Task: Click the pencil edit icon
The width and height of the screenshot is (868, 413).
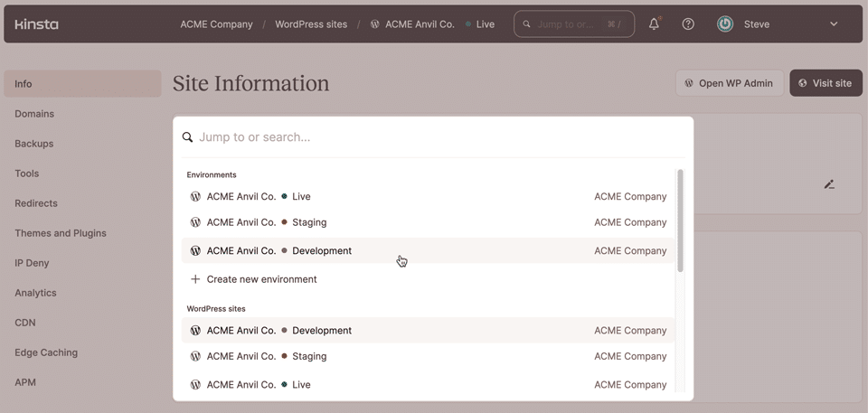Action: [x=829, y=184]
